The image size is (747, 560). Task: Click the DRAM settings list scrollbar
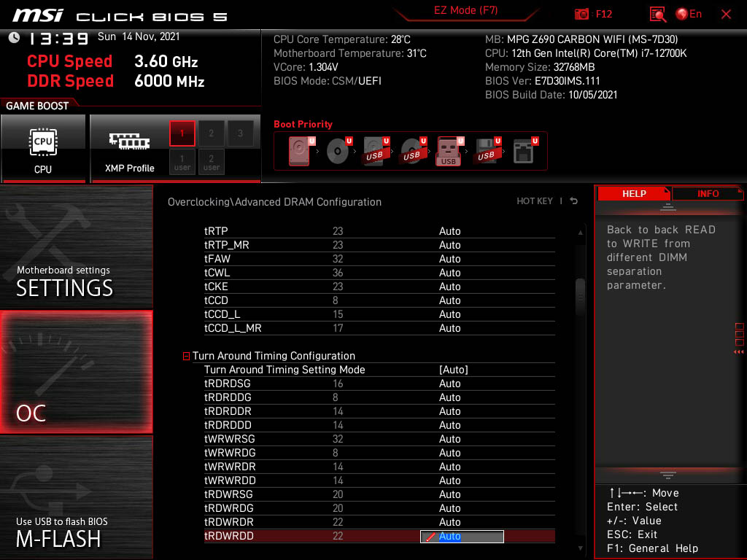pyautogui.click(x=581, y=295)
